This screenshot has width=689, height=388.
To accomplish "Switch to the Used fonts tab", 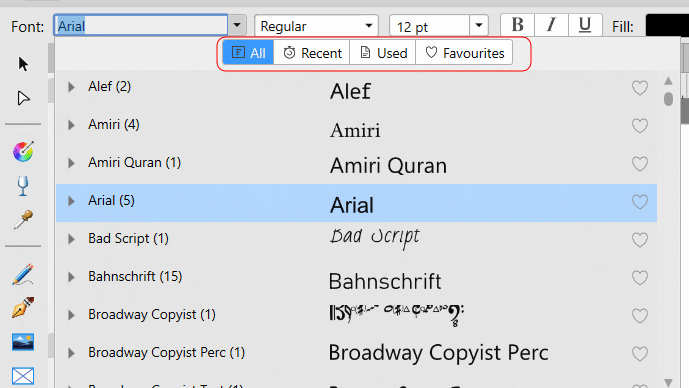I will pos(383,53).
